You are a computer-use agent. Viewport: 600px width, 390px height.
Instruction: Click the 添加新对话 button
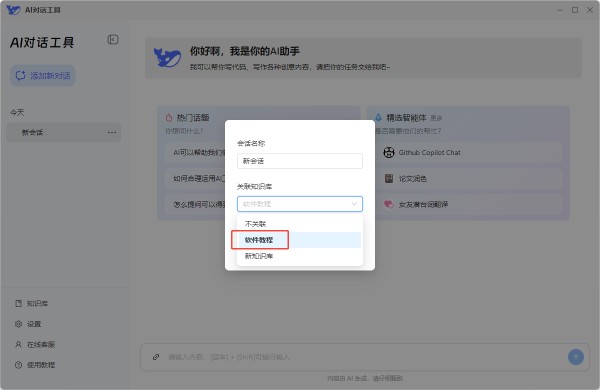(x=42, y=75)
